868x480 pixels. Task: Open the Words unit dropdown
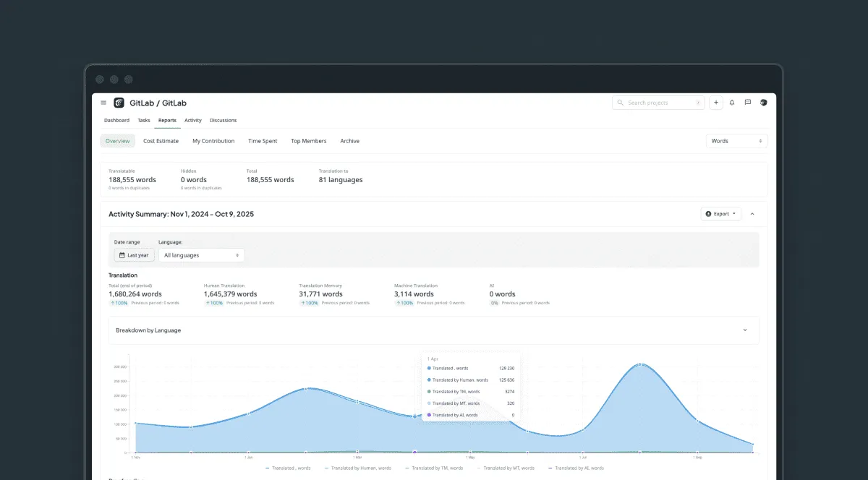(x=736, y=141)
